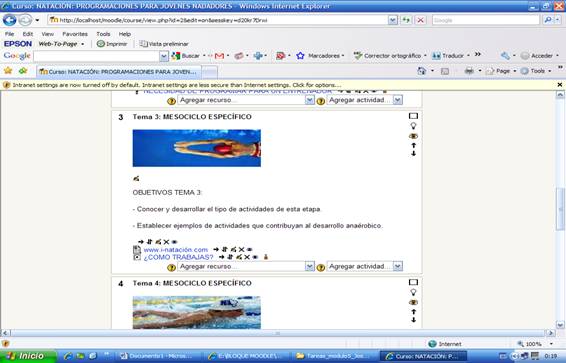This screenshot has height=363, width=566.
Task: Show only Tema 3 section icon
Action: [413, 116]
